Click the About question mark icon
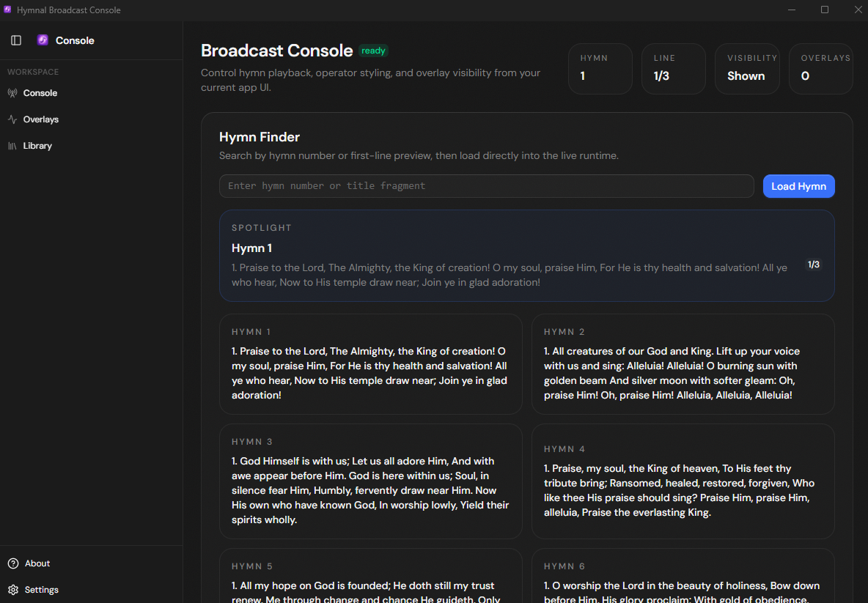Screen dimensions: 868x603 click(13, 563)
